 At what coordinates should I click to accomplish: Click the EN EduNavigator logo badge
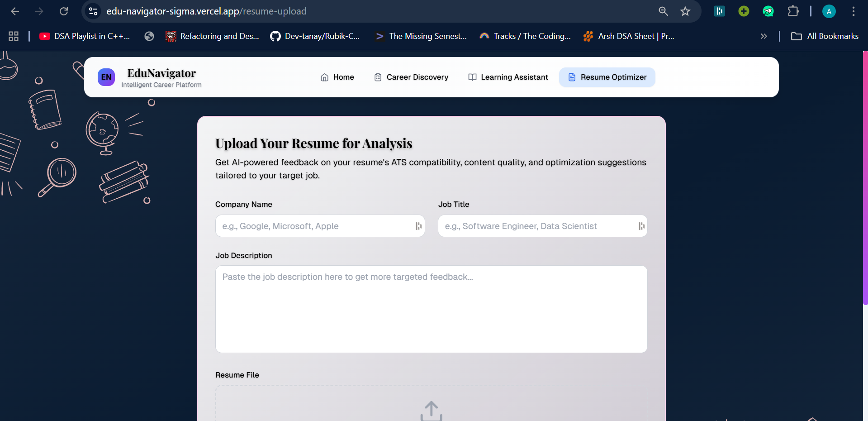(x=106, y=77)
